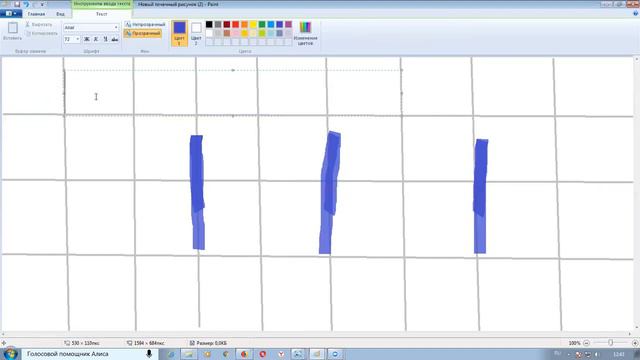Pick the black palette color
Viewport: 640px width, 360px height.
point(209,24)
